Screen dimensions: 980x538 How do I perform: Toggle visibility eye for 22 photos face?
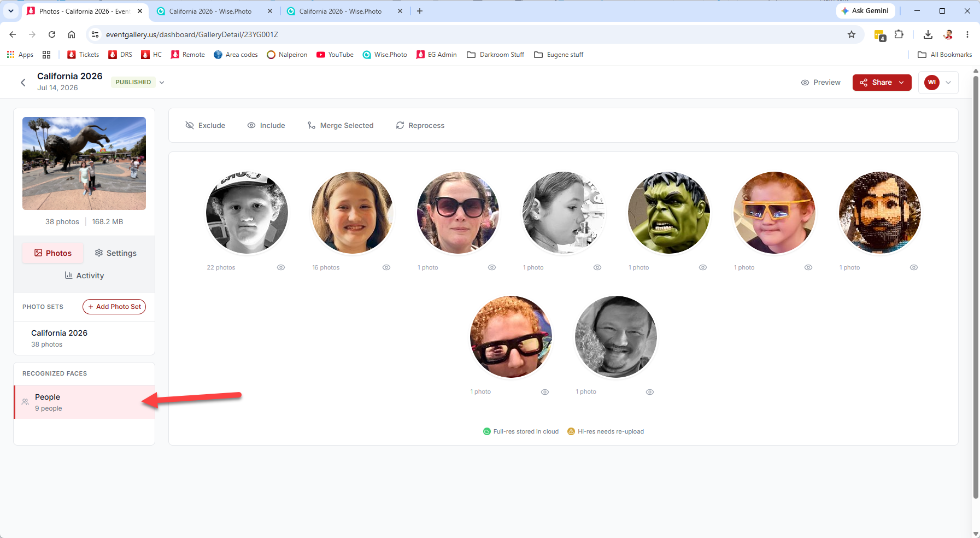(281, 267)
